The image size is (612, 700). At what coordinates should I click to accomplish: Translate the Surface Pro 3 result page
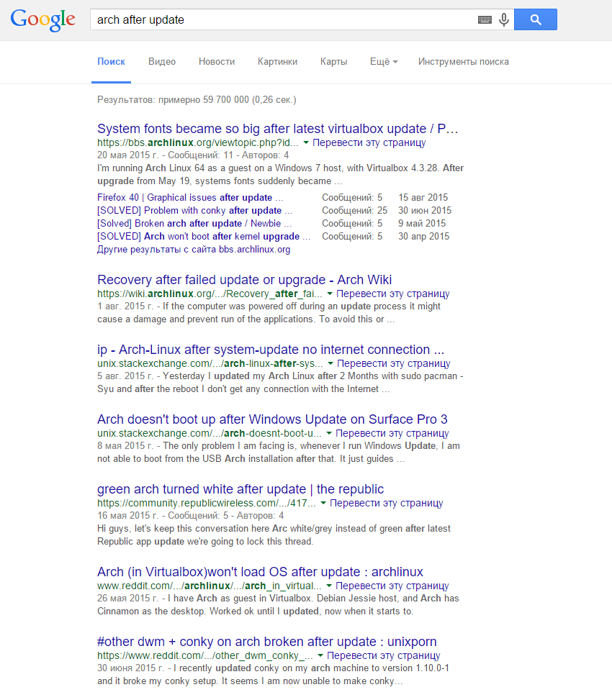pyautogui.click(x=392, y=433)
